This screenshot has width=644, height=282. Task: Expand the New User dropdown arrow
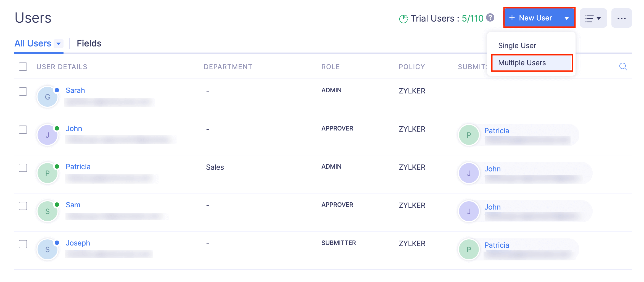567,18
